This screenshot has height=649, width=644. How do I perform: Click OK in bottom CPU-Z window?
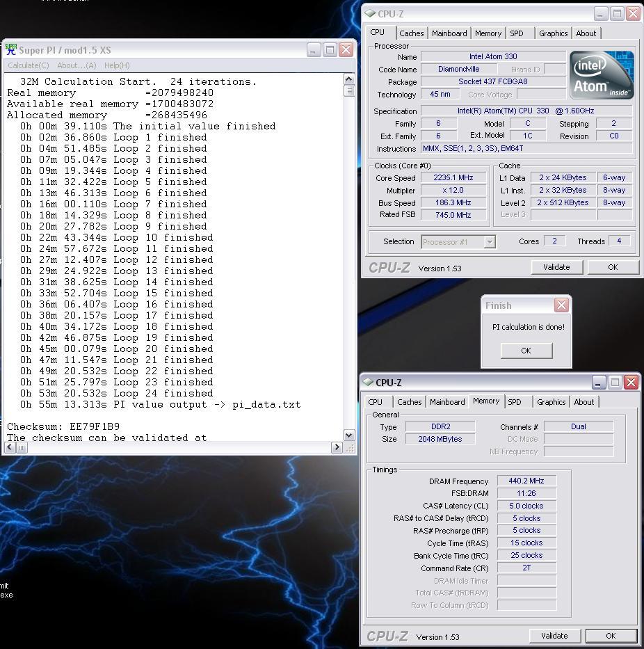pos(611,636)
